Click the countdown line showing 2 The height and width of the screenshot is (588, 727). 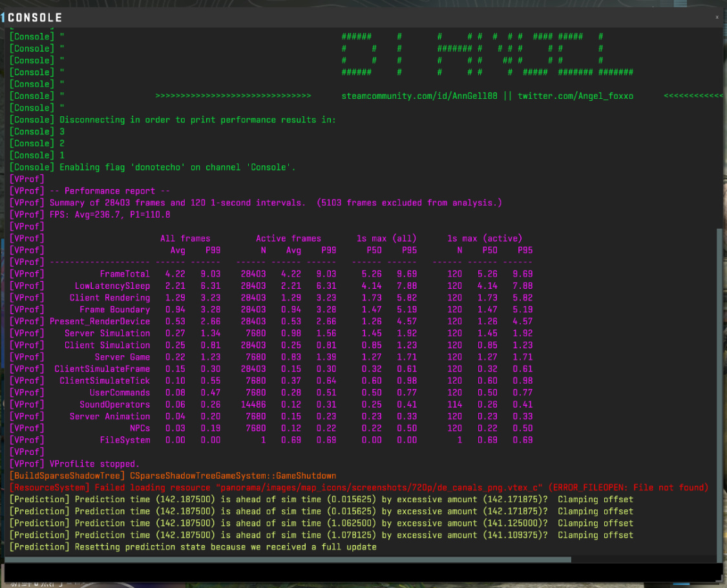pos(37,143)
